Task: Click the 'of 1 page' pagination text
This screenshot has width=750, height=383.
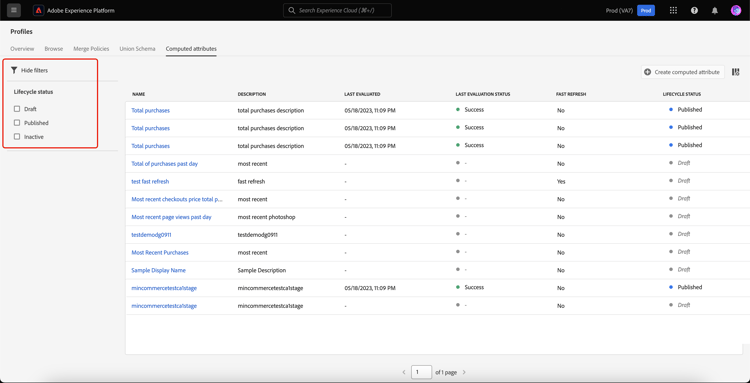Action: [x=446, y=372]
